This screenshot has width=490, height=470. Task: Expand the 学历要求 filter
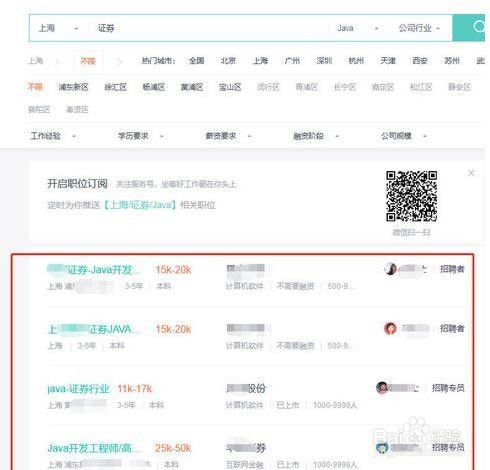point(141,136)
